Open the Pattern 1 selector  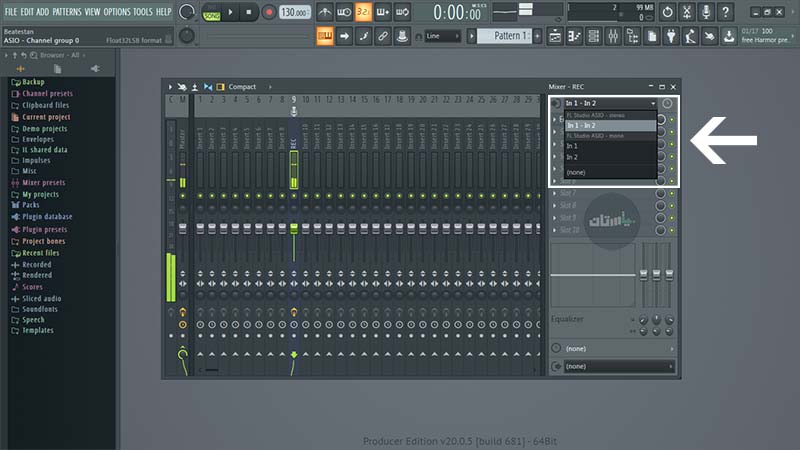[504, 36]
